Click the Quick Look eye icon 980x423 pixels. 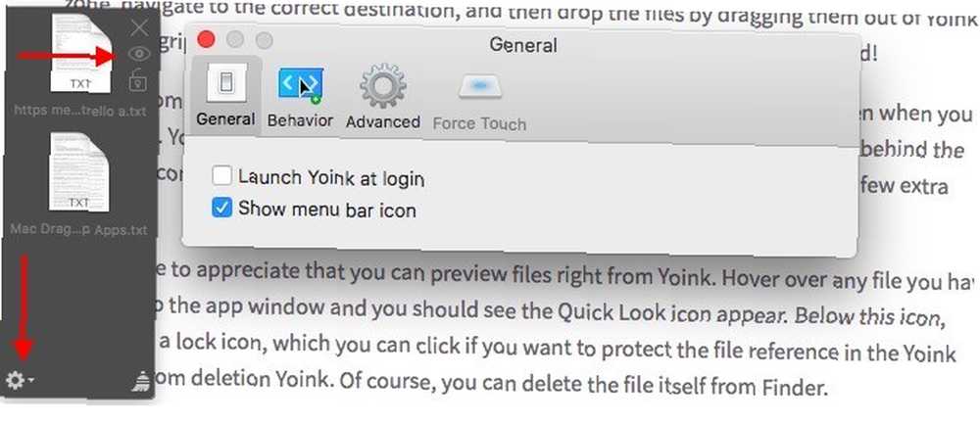coord(139,55)
